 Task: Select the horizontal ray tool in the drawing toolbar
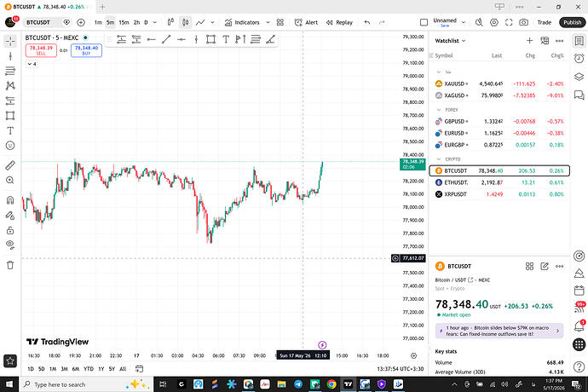tap(151, 39)
